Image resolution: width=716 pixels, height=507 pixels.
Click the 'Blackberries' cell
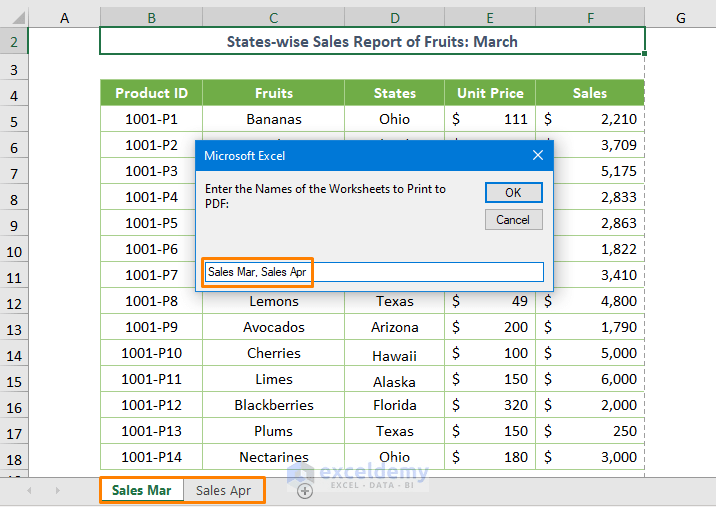point(274,405)
